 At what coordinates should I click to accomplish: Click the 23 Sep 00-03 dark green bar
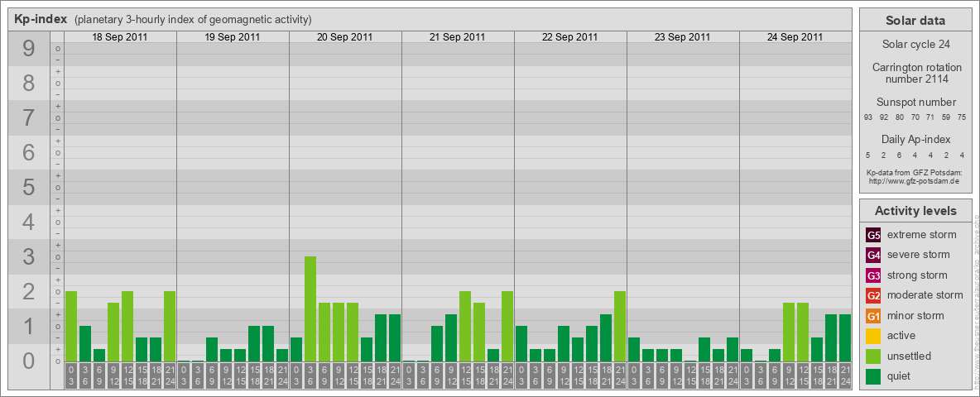click(634, 350)
